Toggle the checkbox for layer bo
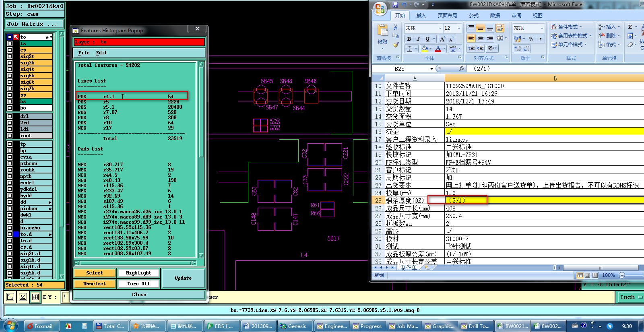Viewport: 644px width, 332px height. point(10,108)
